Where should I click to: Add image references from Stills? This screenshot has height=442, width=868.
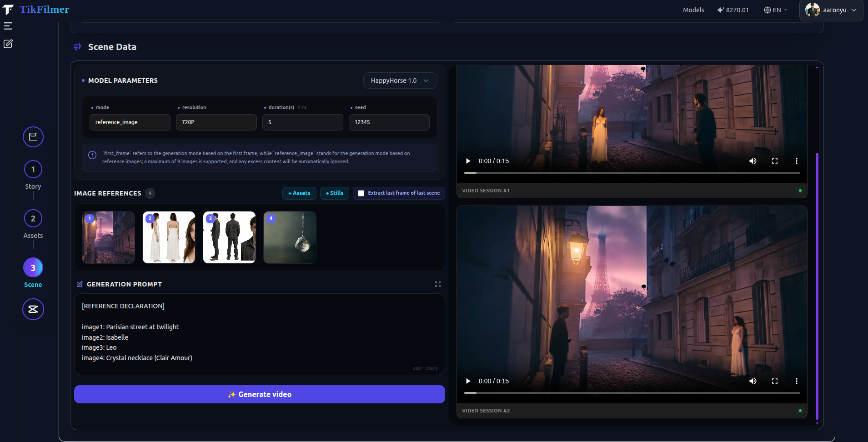point(335,193)
